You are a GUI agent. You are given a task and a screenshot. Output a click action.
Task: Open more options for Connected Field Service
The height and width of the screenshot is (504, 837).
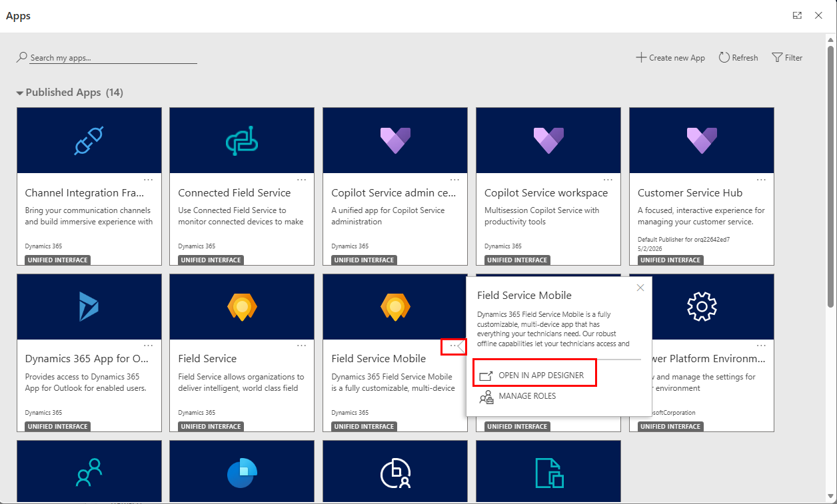302,180
